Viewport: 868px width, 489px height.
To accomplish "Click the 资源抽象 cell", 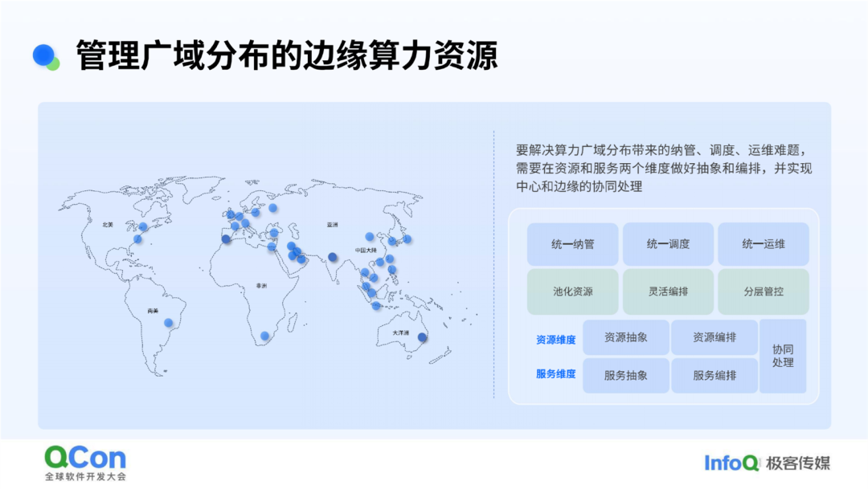I will 625,337.
